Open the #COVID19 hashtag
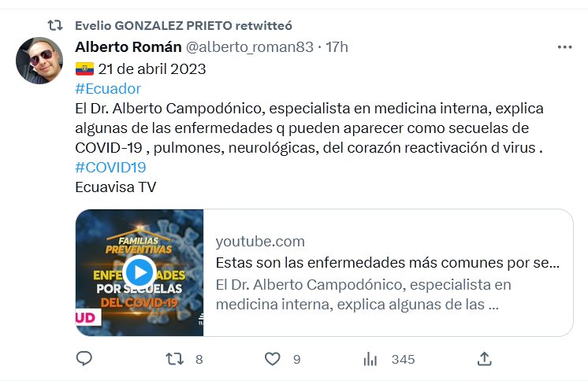Screen dimensions: 588x381 [110, 167]
